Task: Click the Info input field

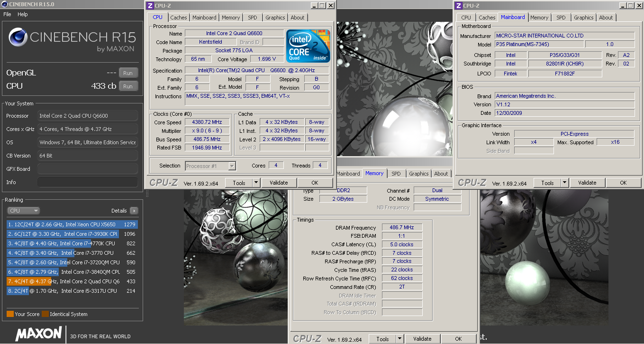Action: point(87,182)
